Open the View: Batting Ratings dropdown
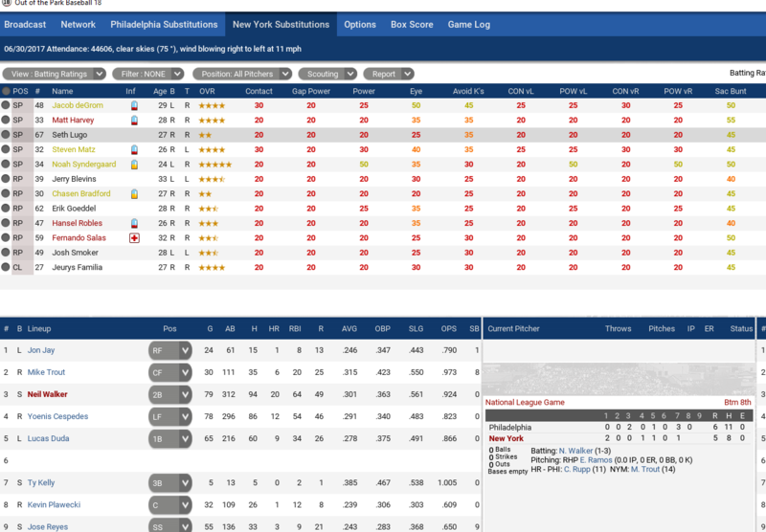The width and height of the screenshot is (766, 532). (x=54, y=74)
